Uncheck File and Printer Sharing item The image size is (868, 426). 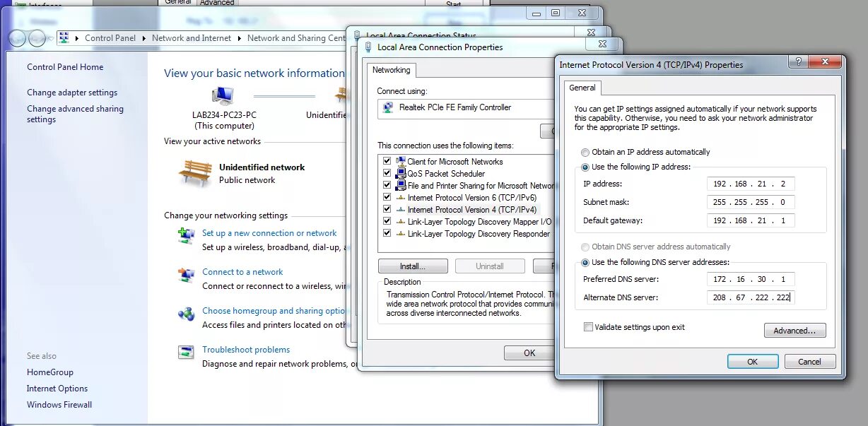tap(387, 185)
